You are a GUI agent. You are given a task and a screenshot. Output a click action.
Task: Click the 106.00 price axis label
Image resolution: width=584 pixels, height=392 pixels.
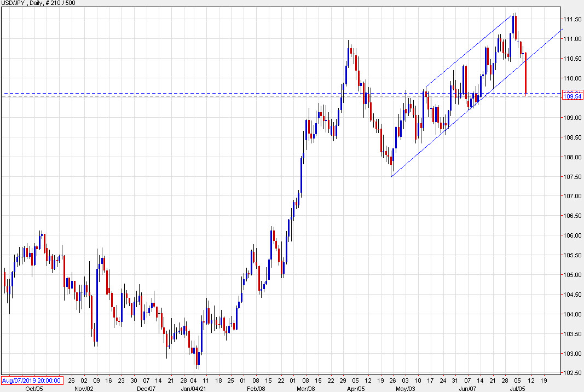573,235
